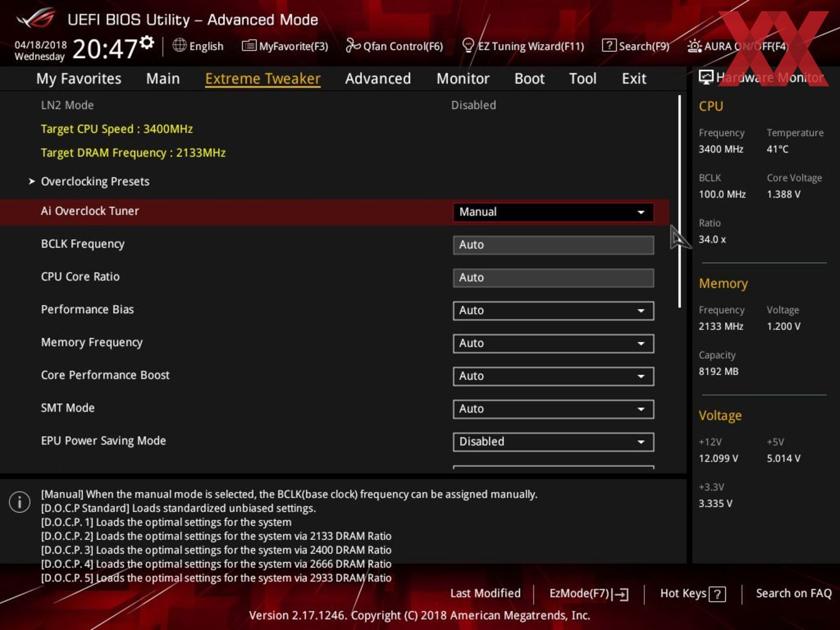Click BCLK 100.0 MHz value

(x=722, y=194)
